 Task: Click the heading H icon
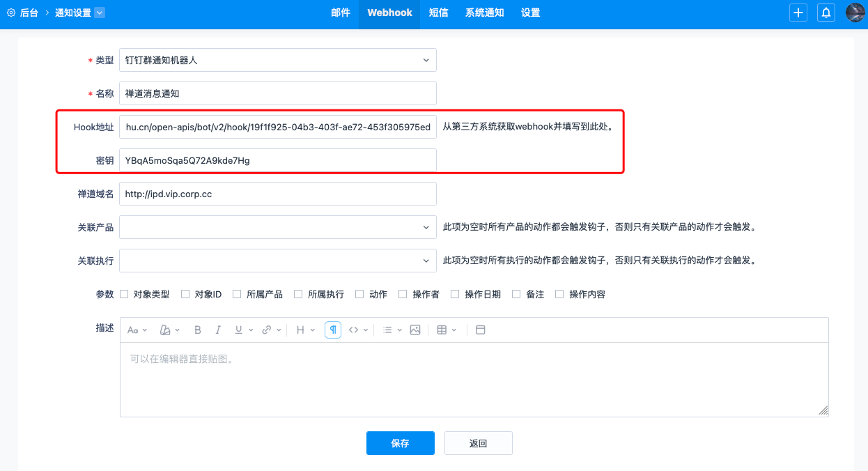[x=301, y=330]
